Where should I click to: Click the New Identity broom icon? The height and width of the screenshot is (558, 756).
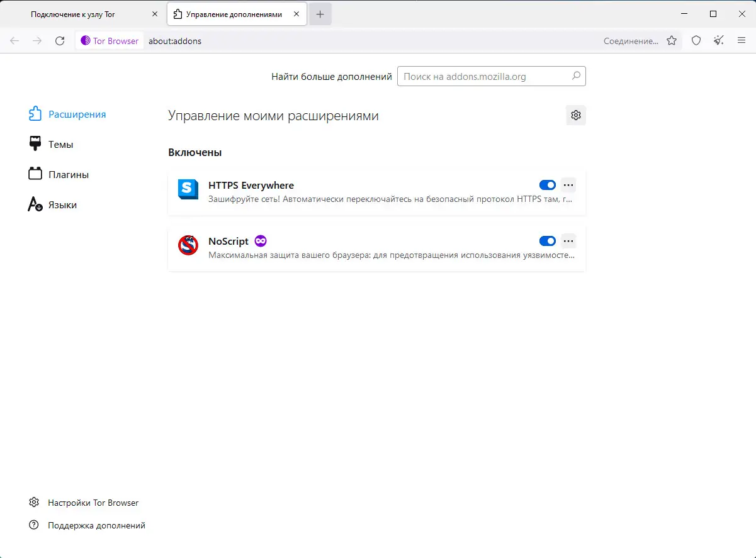pos(719,41)
